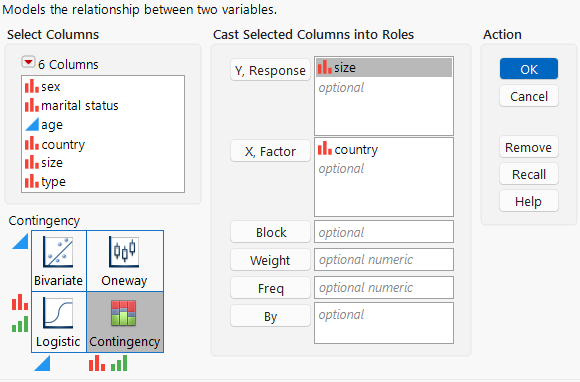580x382 pixels.
Task: Click the Freq role button
Action: 270,288
